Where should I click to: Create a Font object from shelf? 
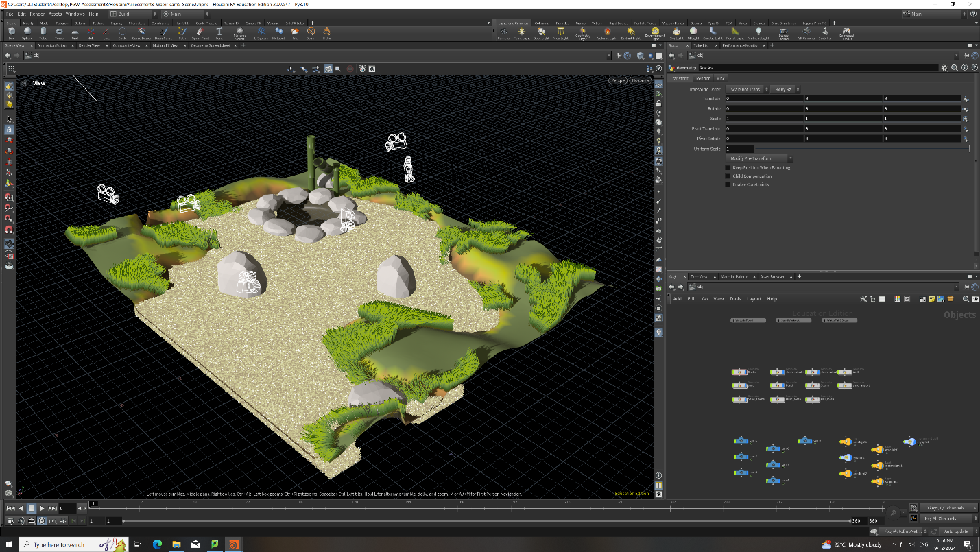click(219, 32)
